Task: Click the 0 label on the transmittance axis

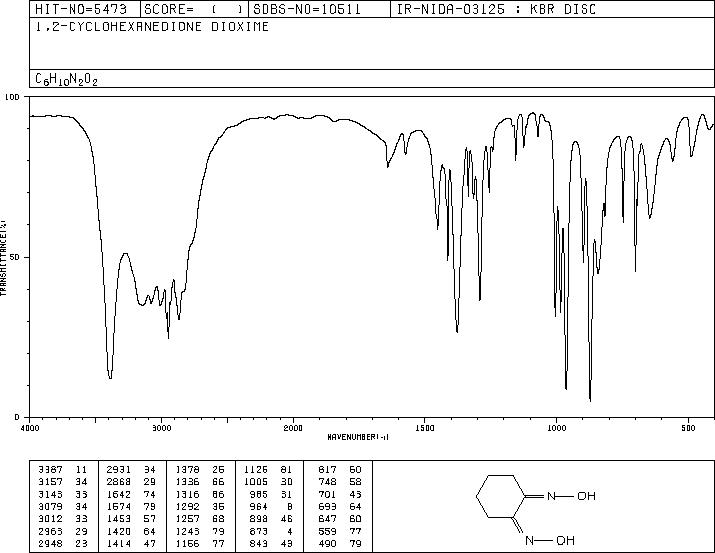Action: [17, 417]
